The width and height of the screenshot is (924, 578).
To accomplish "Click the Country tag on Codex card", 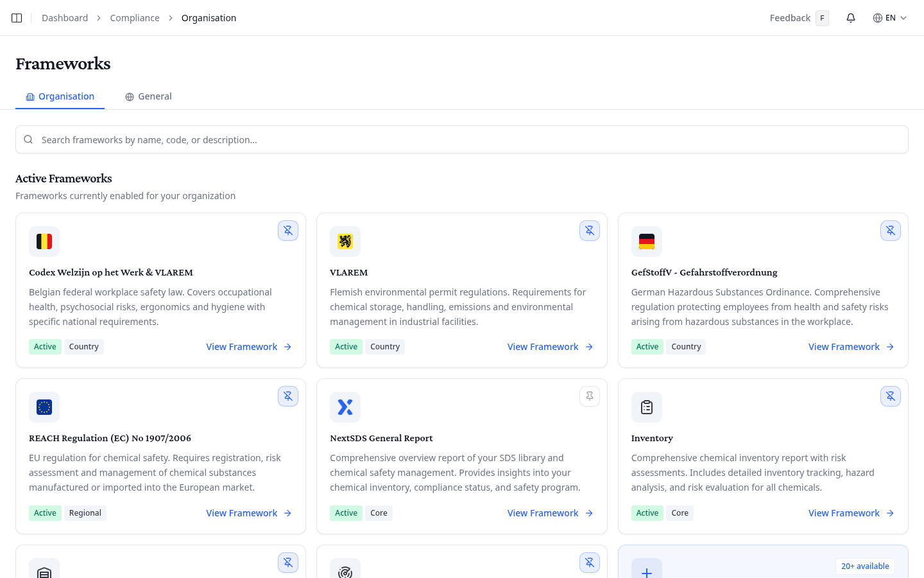I will point(84,347).
